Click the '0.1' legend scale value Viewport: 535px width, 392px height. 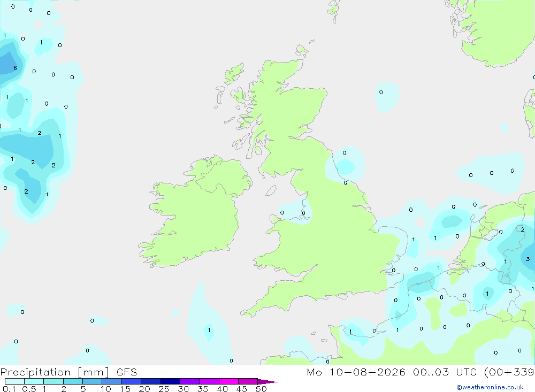pos(9,389)
